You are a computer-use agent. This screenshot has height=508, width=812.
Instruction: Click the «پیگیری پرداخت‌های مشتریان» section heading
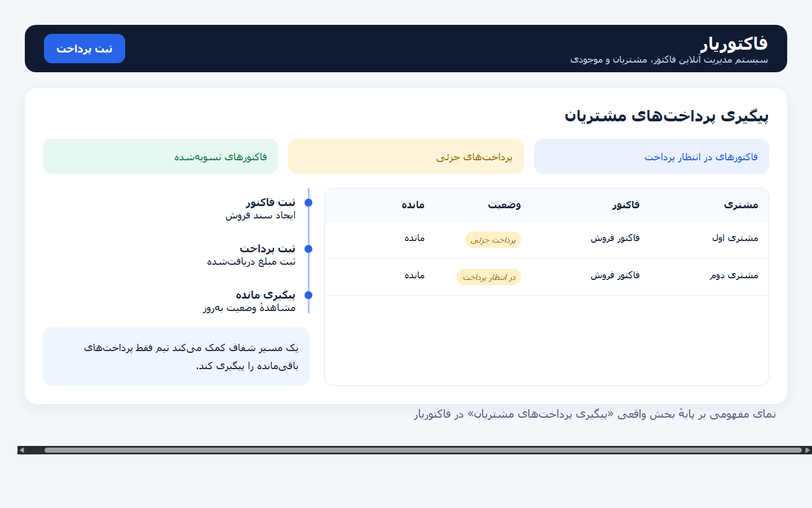click(x=667, y=116)
